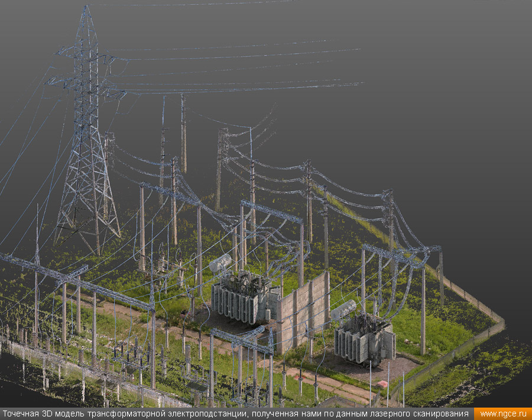
Task: Click the right power transformer
Action: click(365, 340)
